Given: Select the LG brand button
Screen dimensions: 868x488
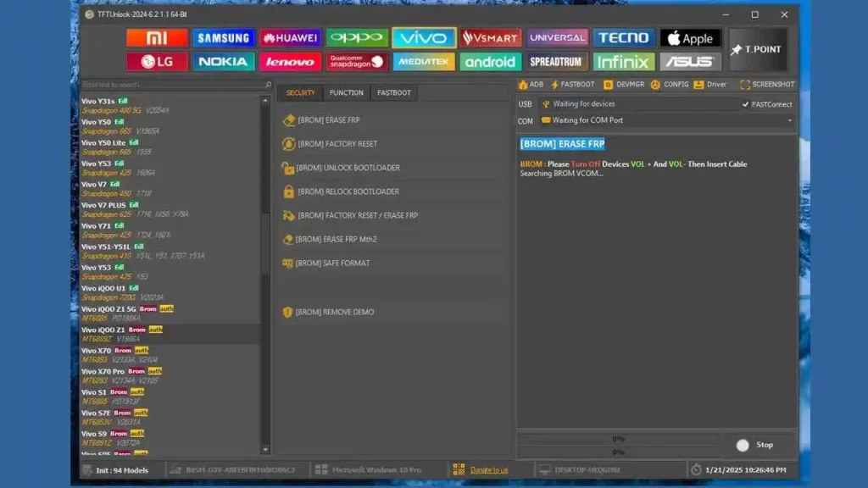Looking at the screenshot, I should [x=157, y=61].
